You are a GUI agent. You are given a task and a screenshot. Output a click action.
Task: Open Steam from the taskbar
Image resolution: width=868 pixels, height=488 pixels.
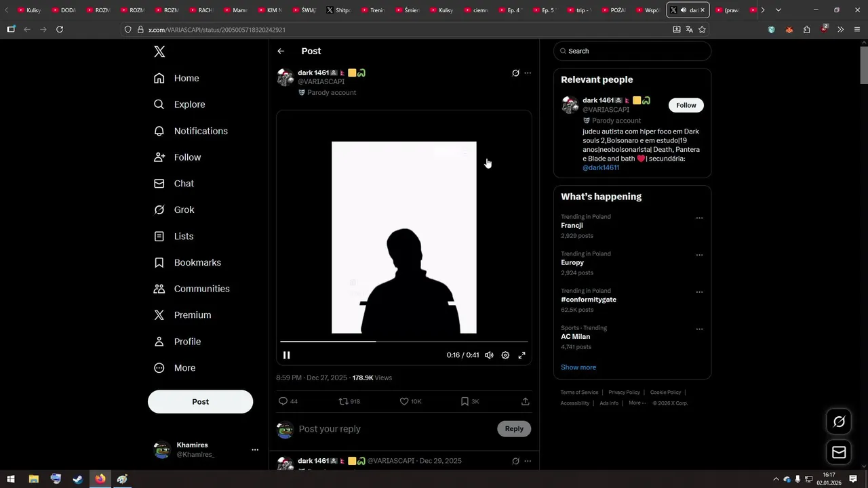point(78,479)
